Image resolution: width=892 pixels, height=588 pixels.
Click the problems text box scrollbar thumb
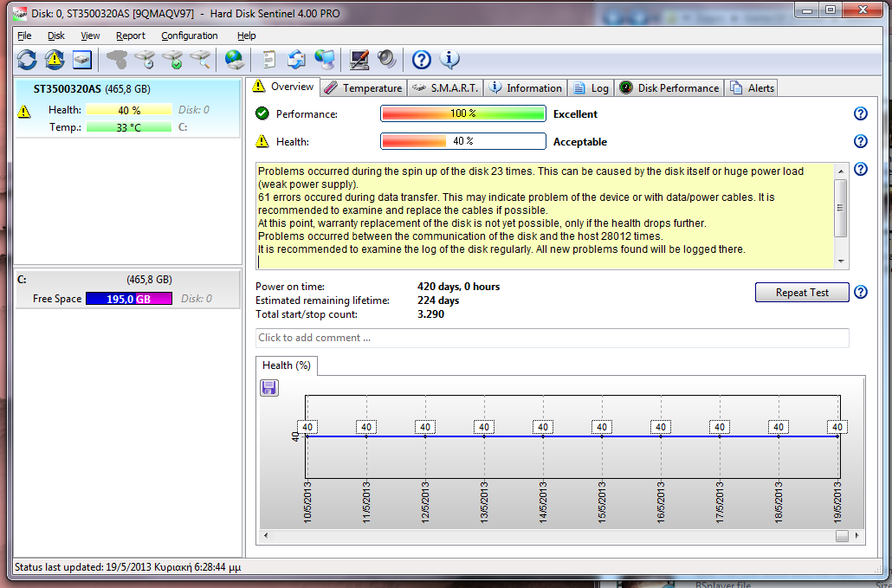(x=841, y=208)
